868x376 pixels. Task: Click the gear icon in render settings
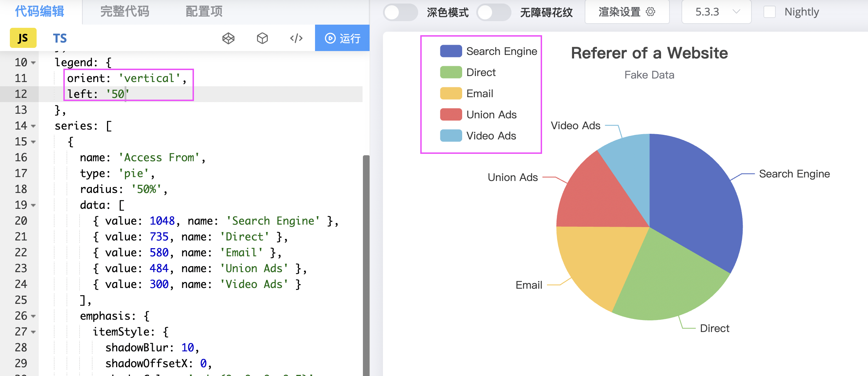(x=650, y=12)
